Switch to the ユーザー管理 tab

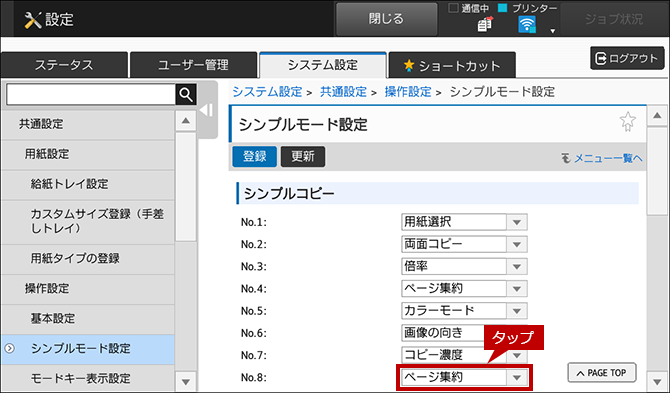[x=194, y=65]
